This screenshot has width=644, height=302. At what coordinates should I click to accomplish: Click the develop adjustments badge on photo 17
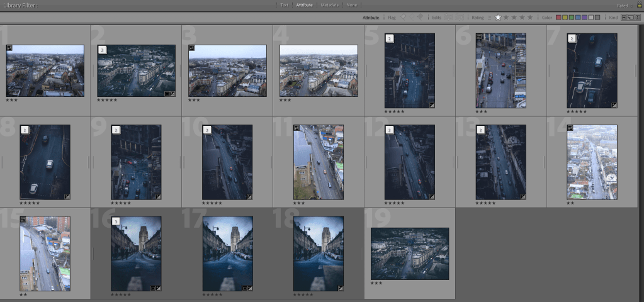tap(249, 288)
